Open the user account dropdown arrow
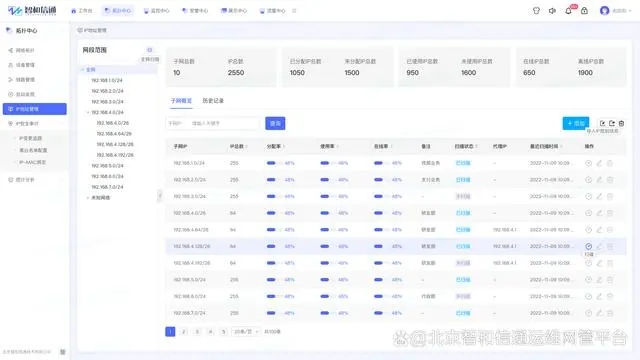 pos(630,11)
